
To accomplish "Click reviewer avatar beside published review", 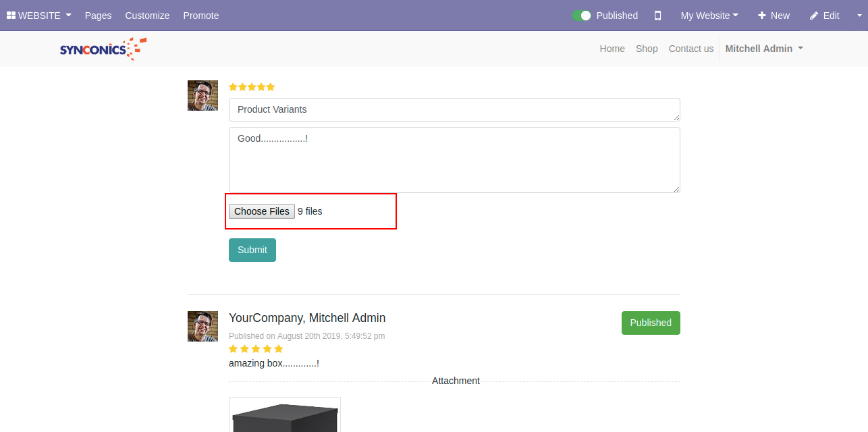I will click(202, 326).
